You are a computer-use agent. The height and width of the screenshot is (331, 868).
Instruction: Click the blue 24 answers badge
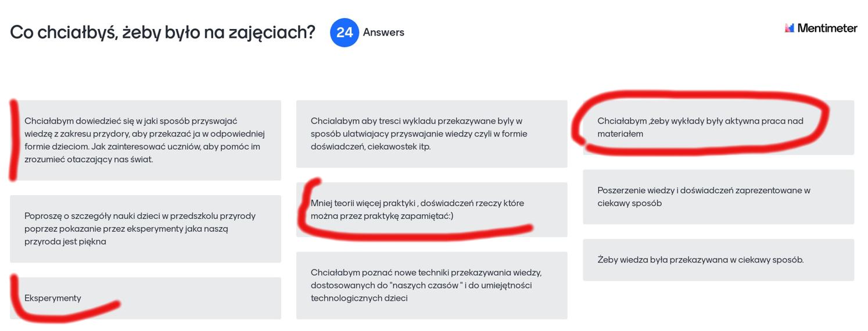[345, 33]
